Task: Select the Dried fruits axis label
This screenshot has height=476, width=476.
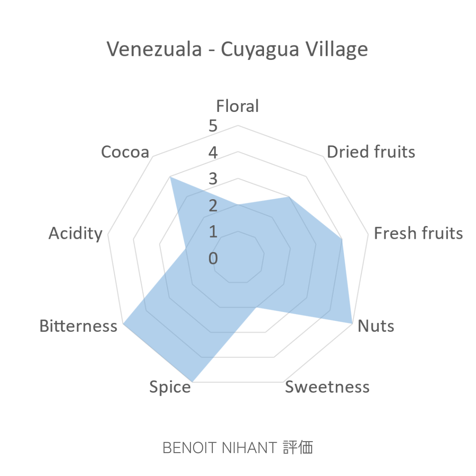Action: [x=371, y=152]
